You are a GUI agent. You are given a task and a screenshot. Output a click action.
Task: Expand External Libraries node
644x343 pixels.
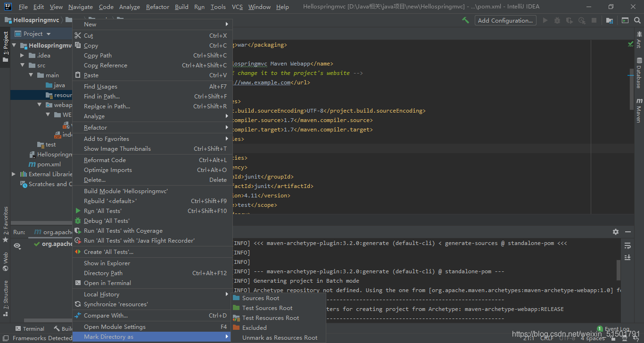14,174
